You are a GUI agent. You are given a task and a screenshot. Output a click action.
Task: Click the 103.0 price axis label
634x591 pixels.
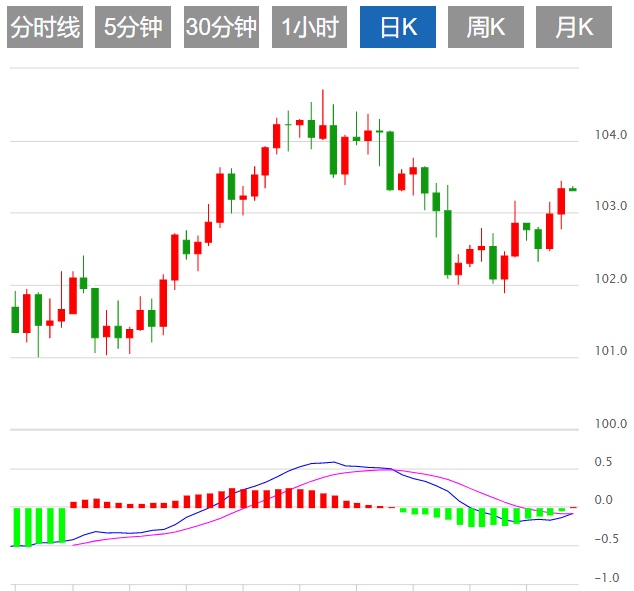tap(611, 206)
